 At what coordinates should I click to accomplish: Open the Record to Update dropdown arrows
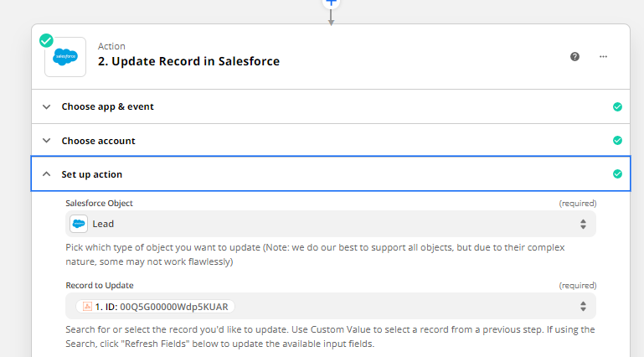[583, 306]
